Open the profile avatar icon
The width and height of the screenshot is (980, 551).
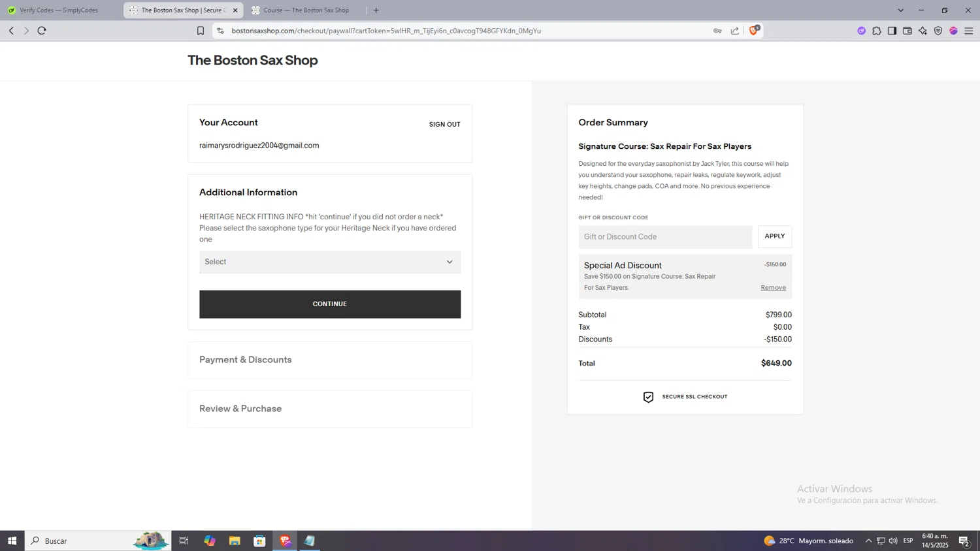click(x=953, y=31)
